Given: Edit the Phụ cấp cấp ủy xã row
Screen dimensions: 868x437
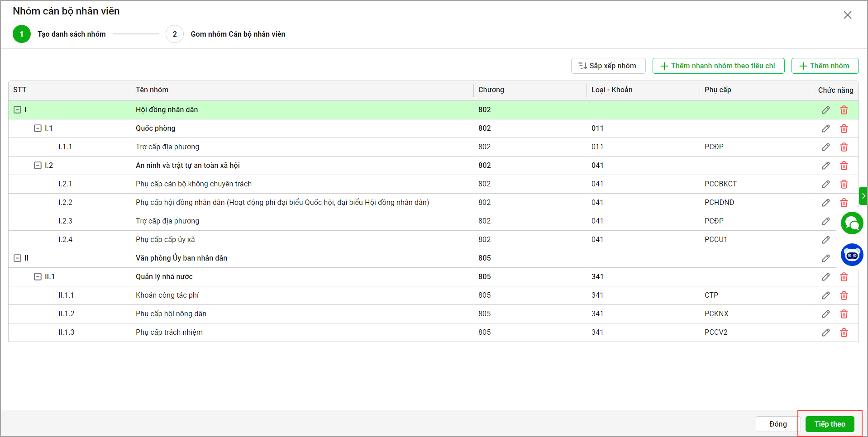Looking at the screenshot, I should (x=825, y=240).
